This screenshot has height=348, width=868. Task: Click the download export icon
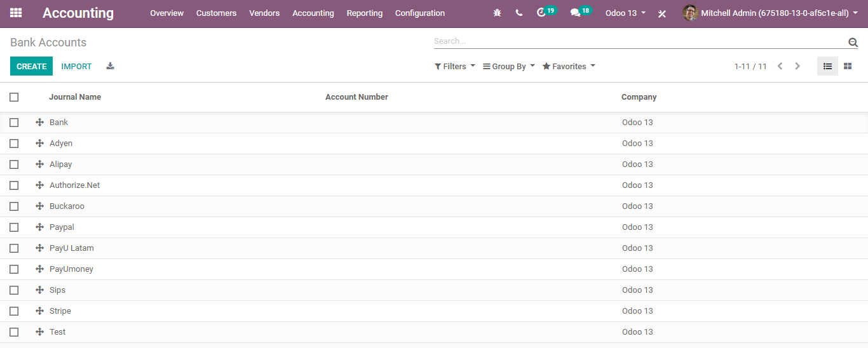110,66
